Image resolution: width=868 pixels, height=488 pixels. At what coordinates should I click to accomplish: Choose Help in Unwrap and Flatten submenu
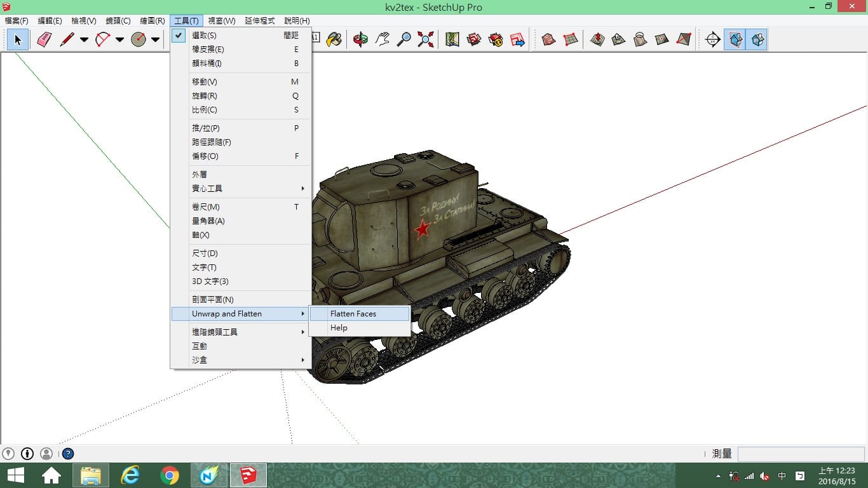[360, 328]
